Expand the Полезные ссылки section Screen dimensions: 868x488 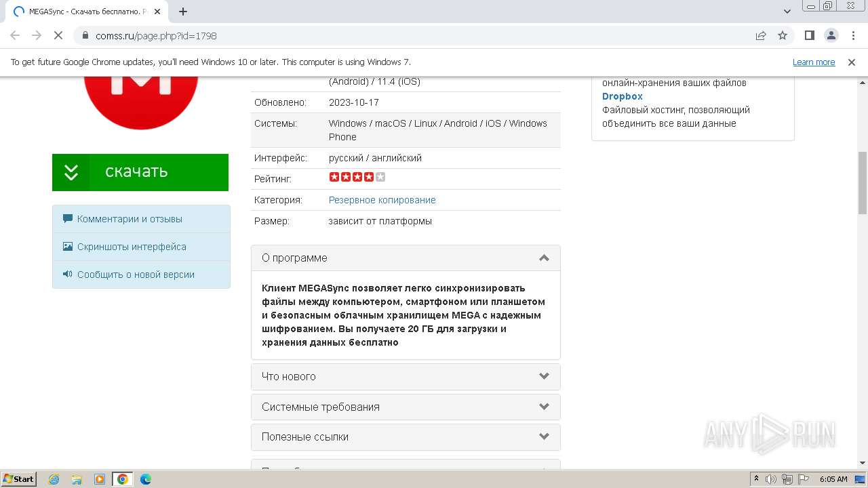click(x=406, y=437)
